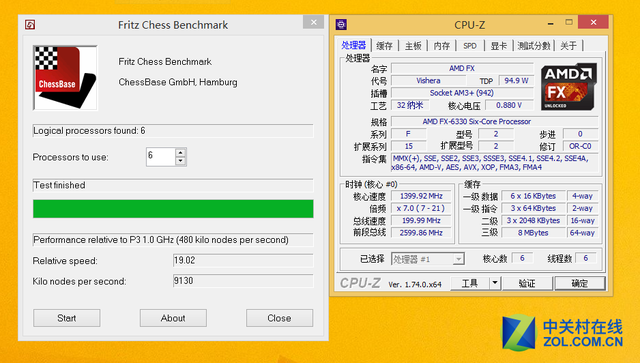Start the Fritz chess benchmark
Viewport: 640px width, 363px height.
click(67, 318)
